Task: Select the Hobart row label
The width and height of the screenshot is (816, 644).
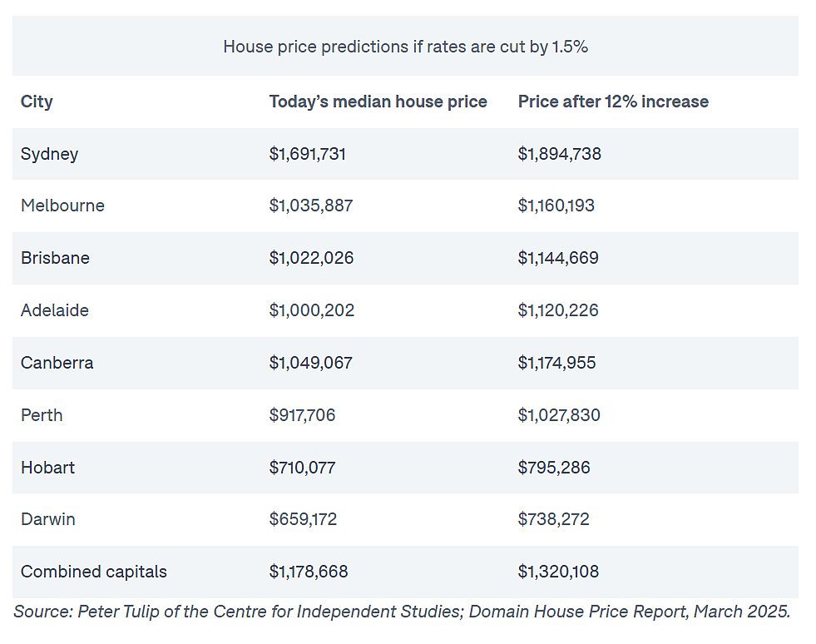Action: coord(48,468)
